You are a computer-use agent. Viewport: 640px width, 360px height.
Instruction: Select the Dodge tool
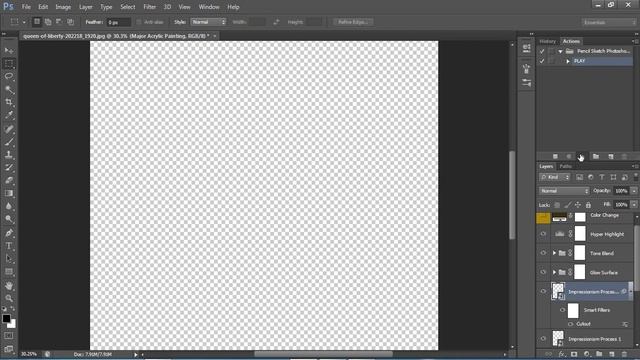(x=9, y=219)
